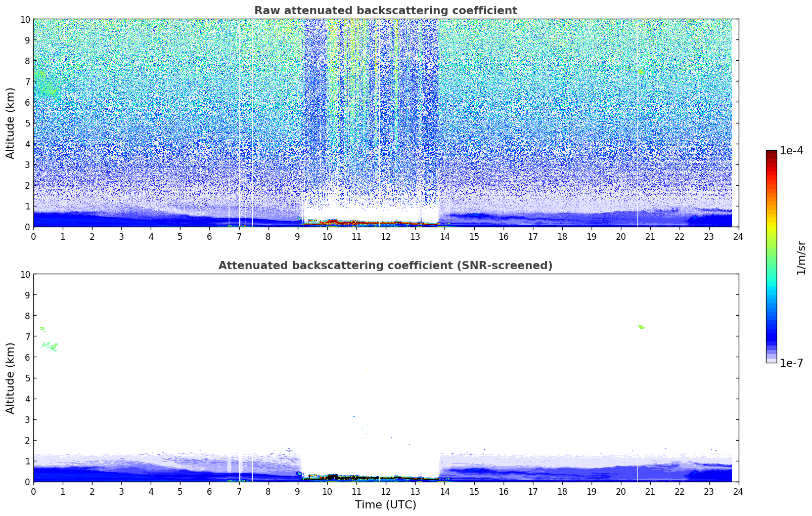Click the '18' time tick label in top plot

(562, 236)
